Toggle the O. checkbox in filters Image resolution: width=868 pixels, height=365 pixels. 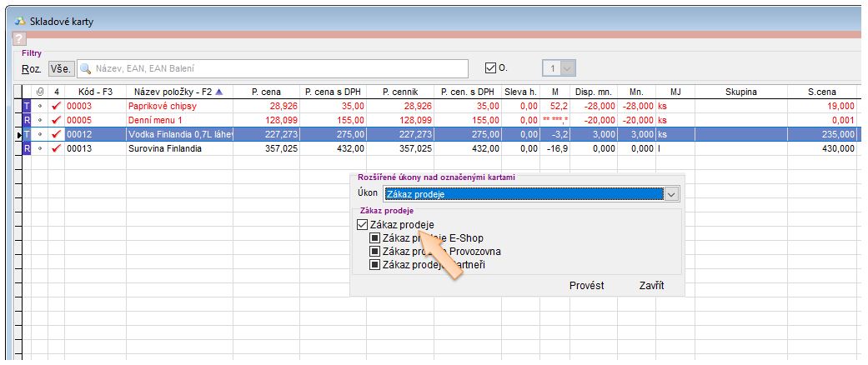point(490,68)
